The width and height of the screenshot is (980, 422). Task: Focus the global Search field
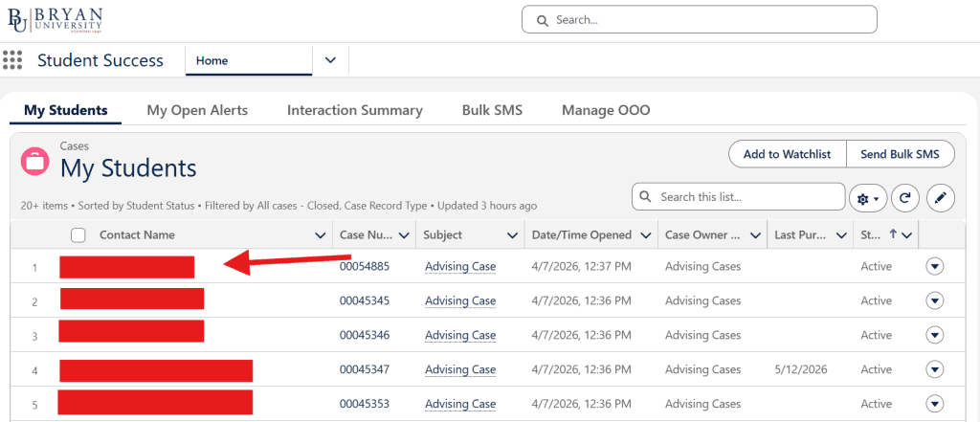tap(700, 20)
